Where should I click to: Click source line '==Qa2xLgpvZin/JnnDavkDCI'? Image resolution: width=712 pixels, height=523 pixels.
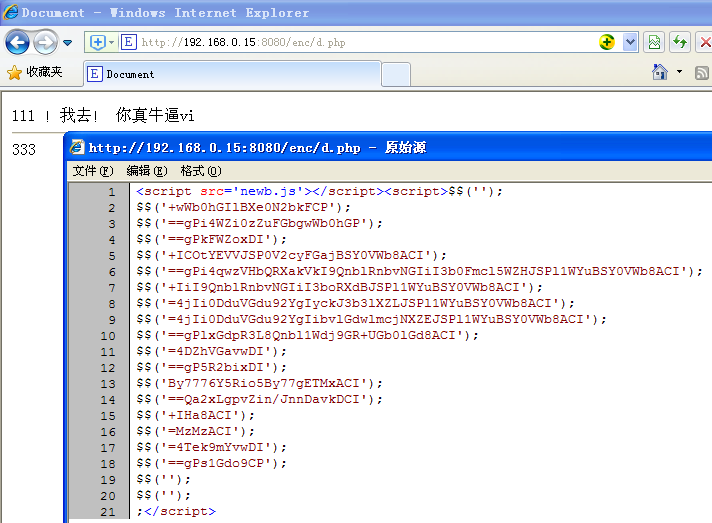[x=259, y=400]
